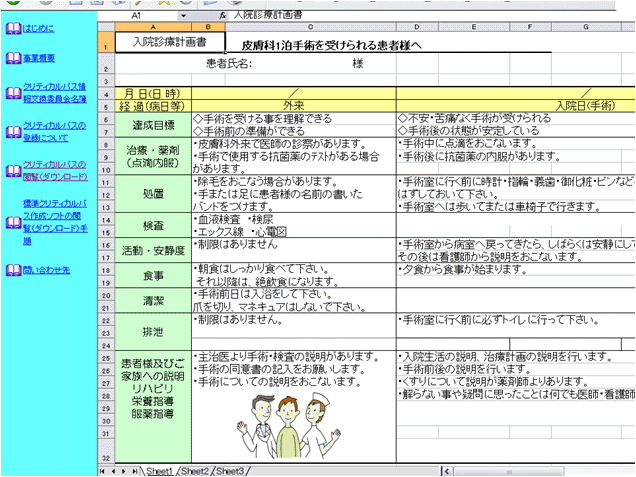Image resolution: width=636 pixels, height=477 pixels.
Task: Click the next sheet navigation arrow
Action: coord(122,470)
